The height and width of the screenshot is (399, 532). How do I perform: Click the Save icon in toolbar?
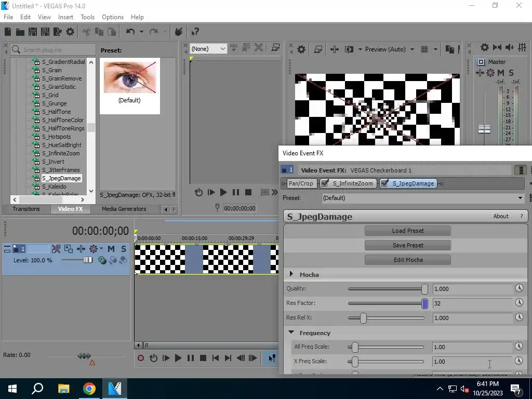pyautogui.click(x=33, y=32)
